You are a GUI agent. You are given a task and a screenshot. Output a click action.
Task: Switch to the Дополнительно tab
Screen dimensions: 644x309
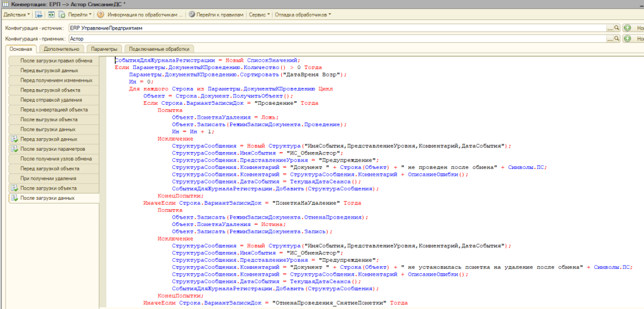point(61,49)
